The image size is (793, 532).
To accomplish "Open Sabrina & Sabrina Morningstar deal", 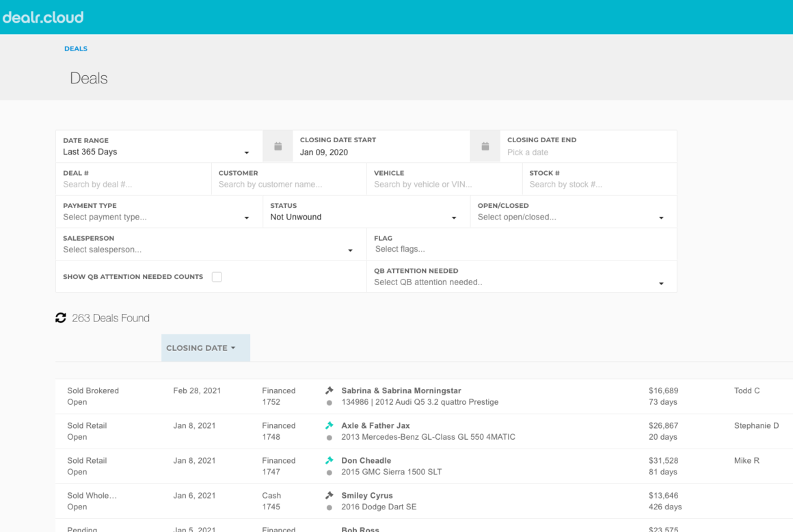I will coord(401,390).
